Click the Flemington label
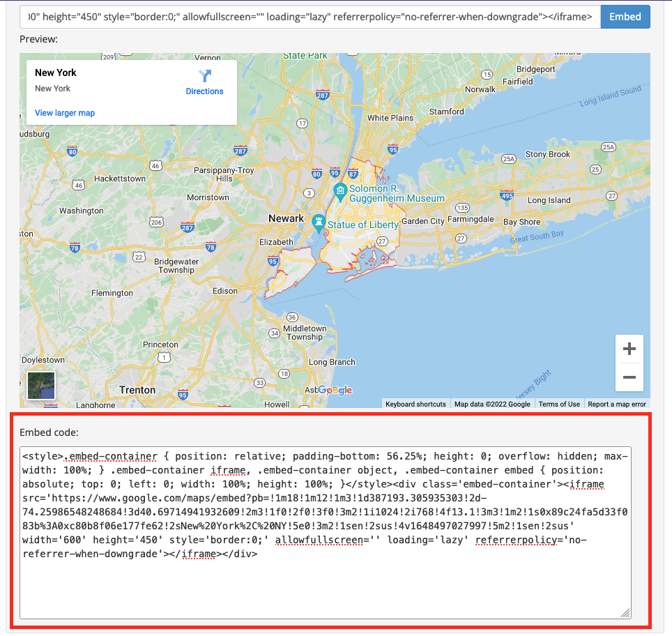Viewport: 672px width, 636px height. [112, 293]
